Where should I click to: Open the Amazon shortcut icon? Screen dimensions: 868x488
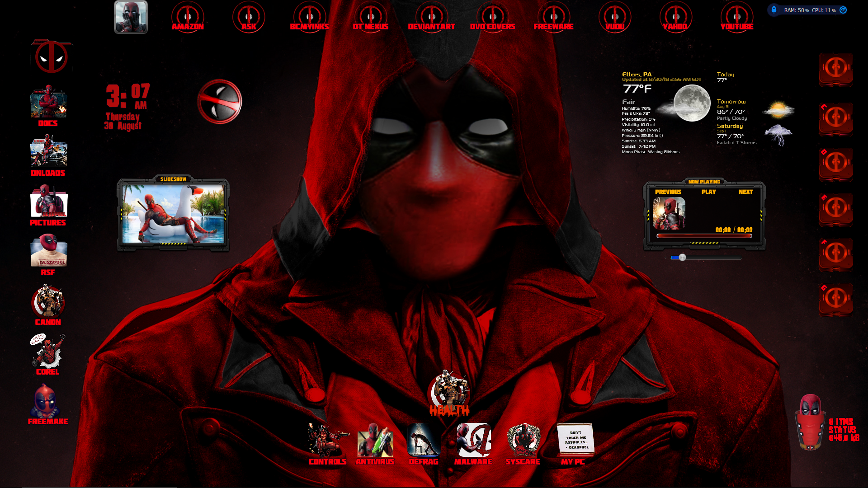pos(188,17)
